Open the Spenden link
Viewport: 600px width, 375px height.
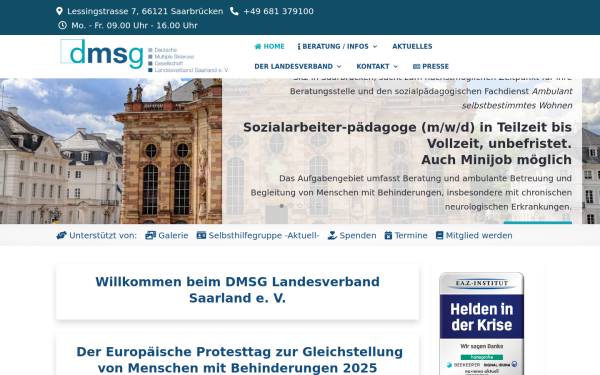[352, 235]
